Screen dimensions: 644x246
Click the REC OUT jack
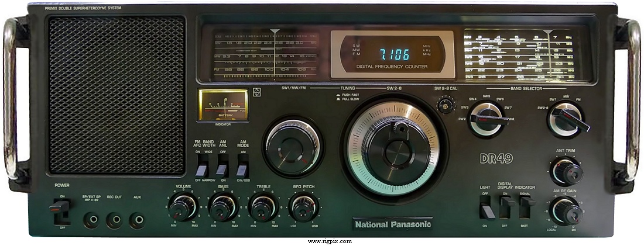point(114,220)
